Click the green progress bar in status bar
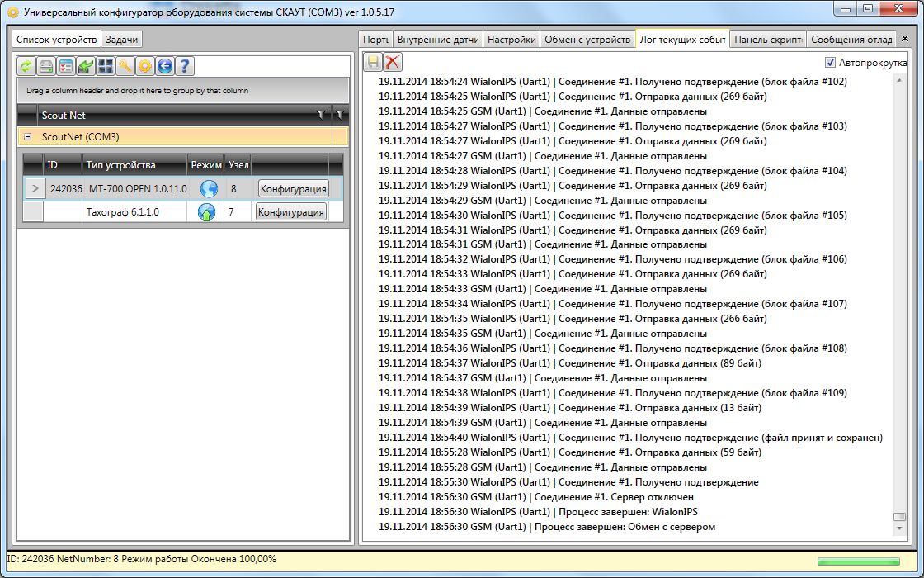 point(858,562)
